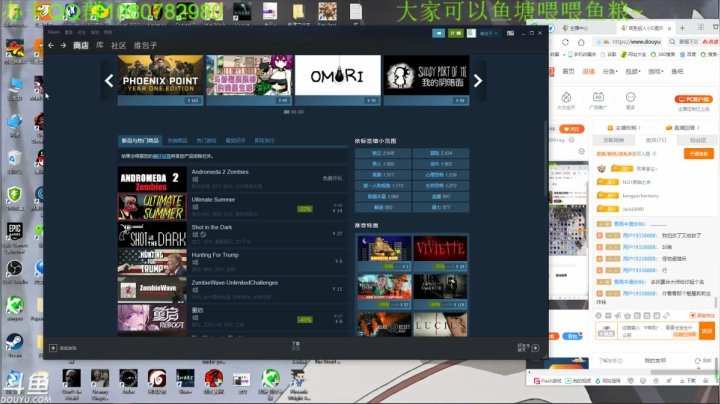Screen dimensions: 720x404
Task: Go back in Steam navigation
Action: click(x=51, y=45)
